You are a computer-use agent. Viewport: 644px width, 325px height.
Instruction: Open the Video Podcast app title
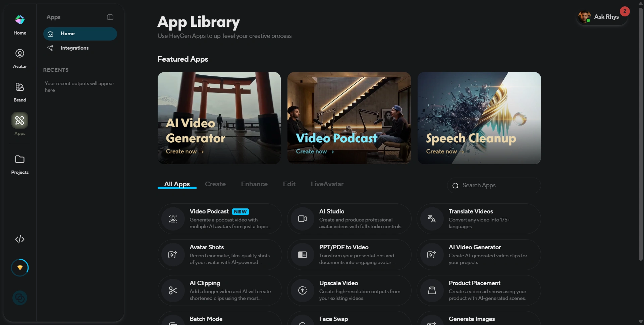click(x=209, y=211)
